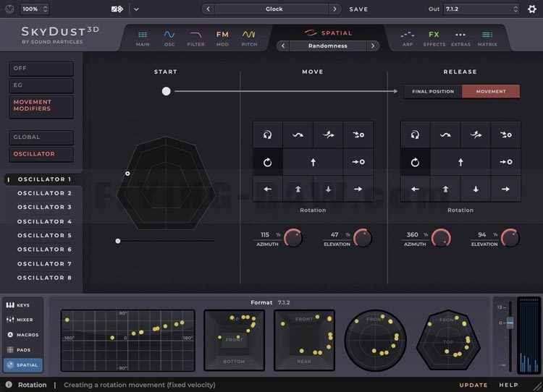Viewport: 543px width, 392px height.
Task: Select right arrow movement in MOVE grid
Action: pos(358,189)
